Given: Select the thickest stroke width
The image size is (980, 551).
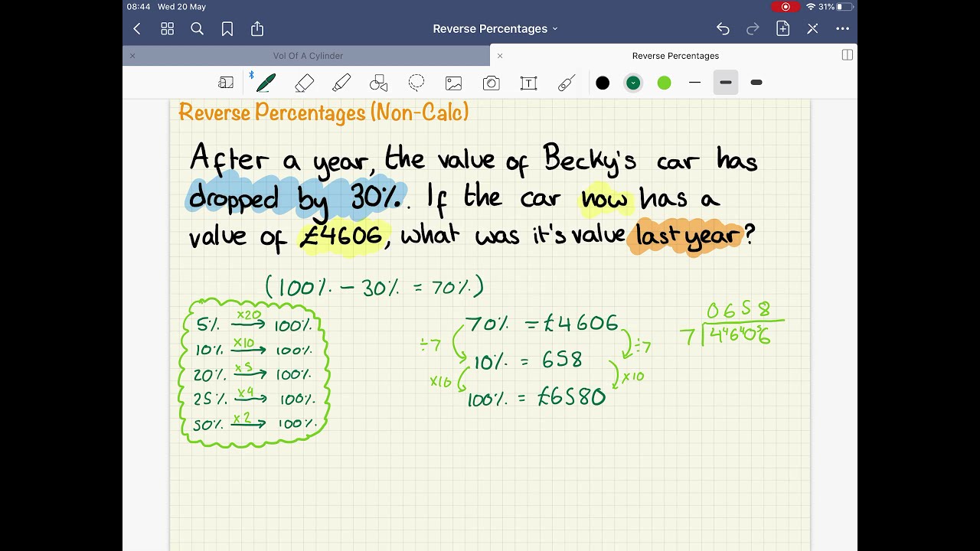Looking at the screenshot, I should pos(756,83).
